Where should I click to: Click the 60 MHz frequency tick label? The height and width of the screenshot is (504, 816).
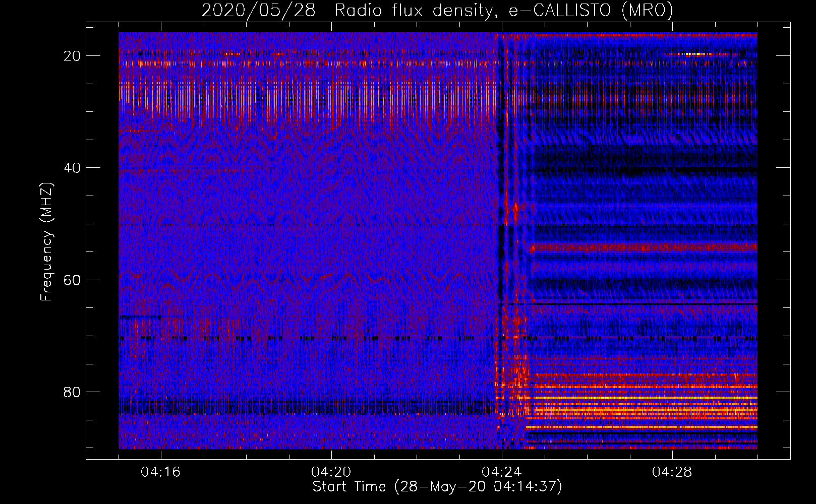pos(72,280)
